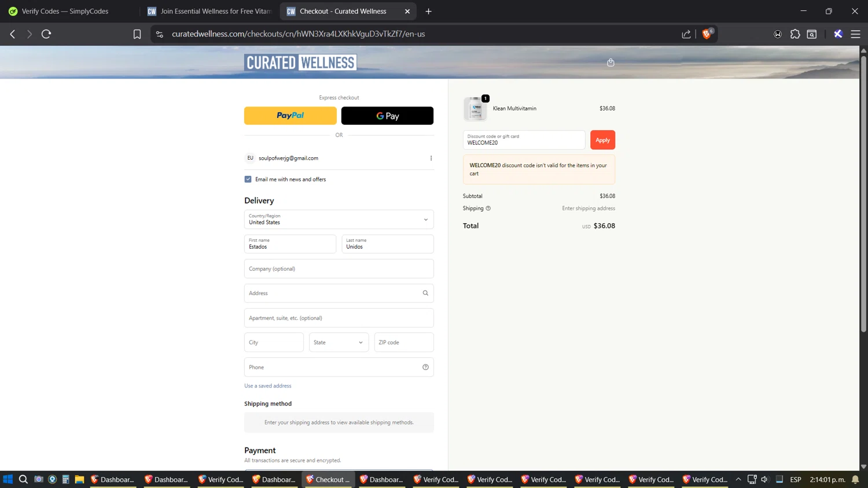Open the wallet extension icon

click(x=778, y=34)
